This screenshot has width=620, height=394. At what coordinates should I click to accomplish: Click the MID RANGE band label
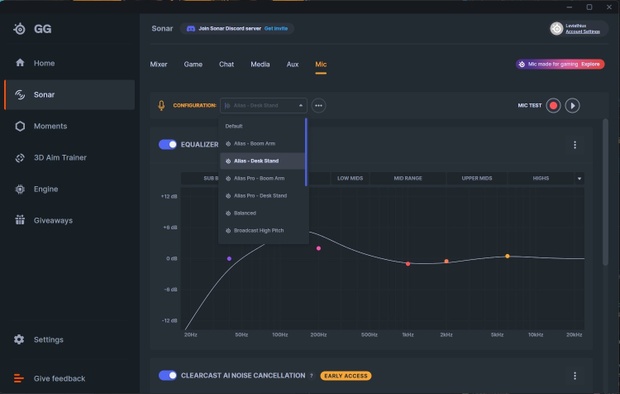408,178
